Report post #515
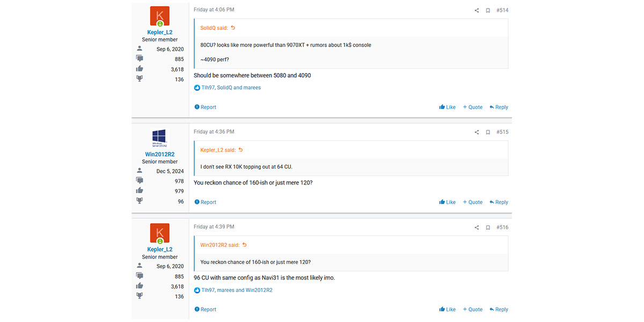Viewport: 644px width, 322px height. [x=205, y=202]
